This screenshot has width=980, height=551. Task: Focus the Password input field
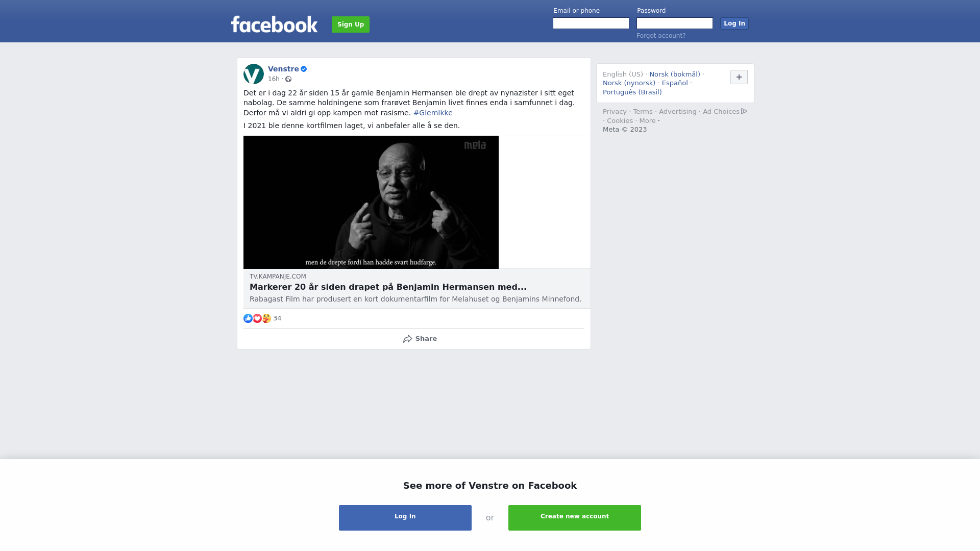tap(675, 23)
